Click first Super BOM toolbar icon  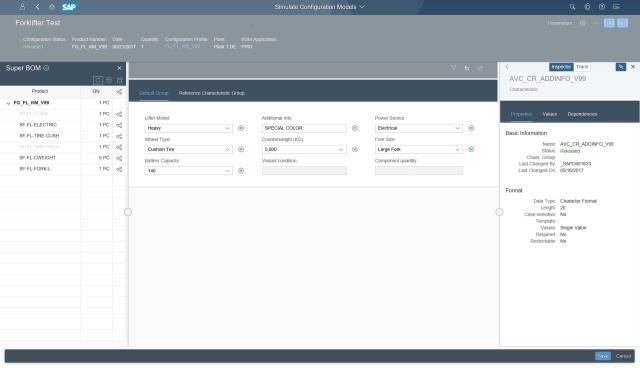pos(98,80)
